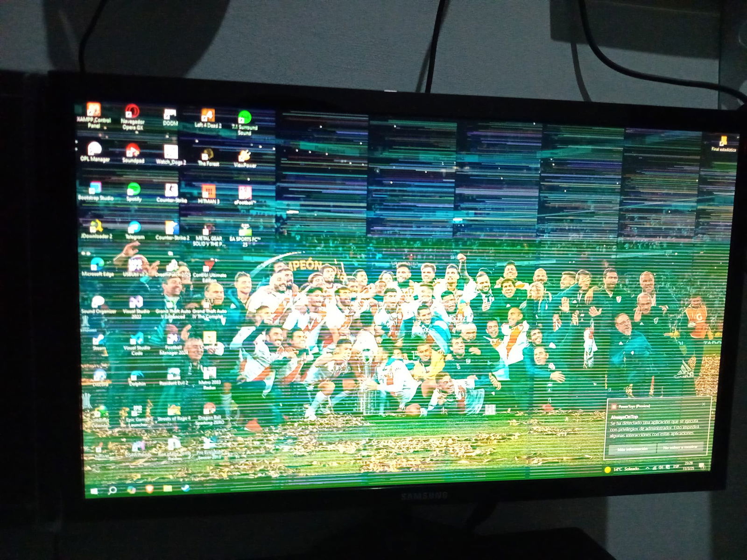Open the ESP language selector in tray
Image resolution: width=747 pixels, height=560 pixels.
click(676, 466)
